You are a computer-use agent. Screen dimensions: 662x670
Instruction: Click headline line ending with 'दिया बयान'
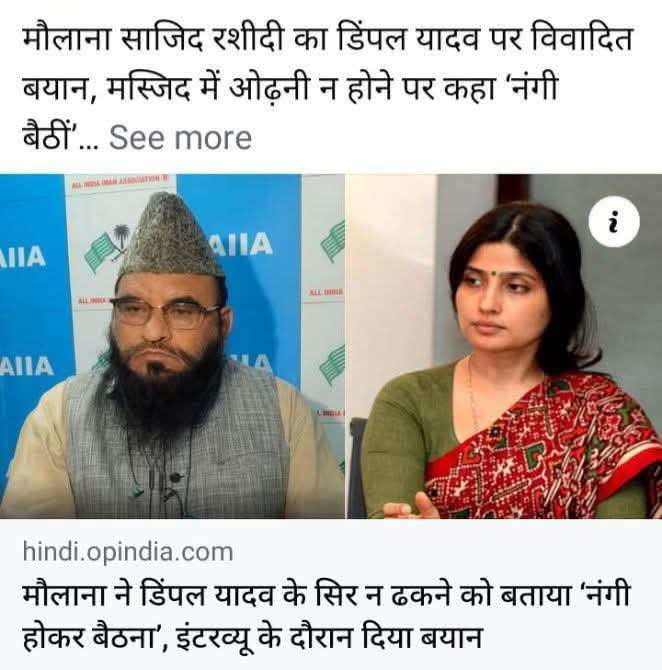point(252,637)
